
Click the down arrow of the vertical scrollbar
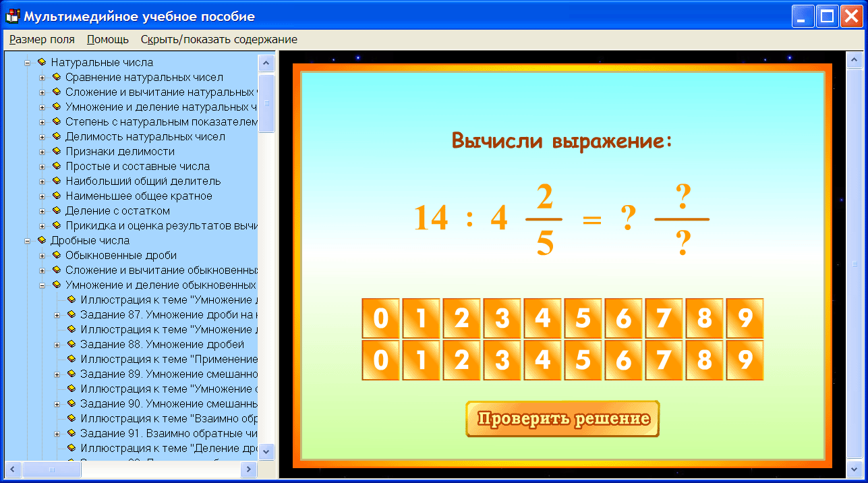pos(266,450)
